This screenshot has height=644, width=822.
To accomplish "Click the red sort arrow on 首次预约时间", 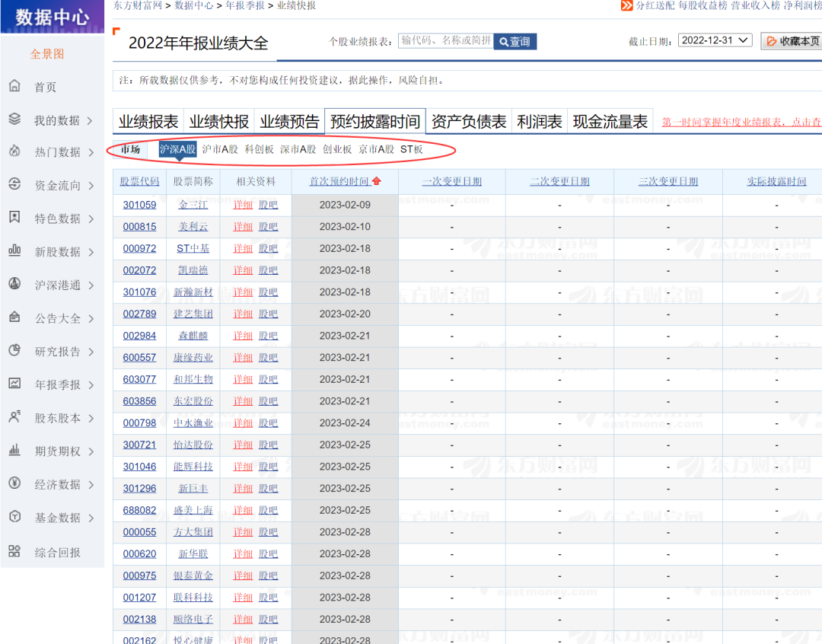I will point(377,181).
